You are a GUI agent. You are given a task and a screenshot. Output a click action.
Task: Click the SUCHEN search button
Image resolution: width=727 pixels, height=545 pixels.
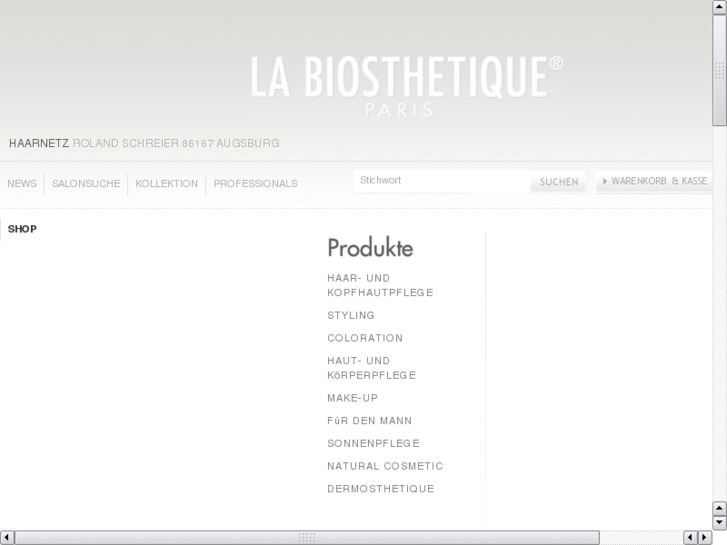click(x=558, y=182)
